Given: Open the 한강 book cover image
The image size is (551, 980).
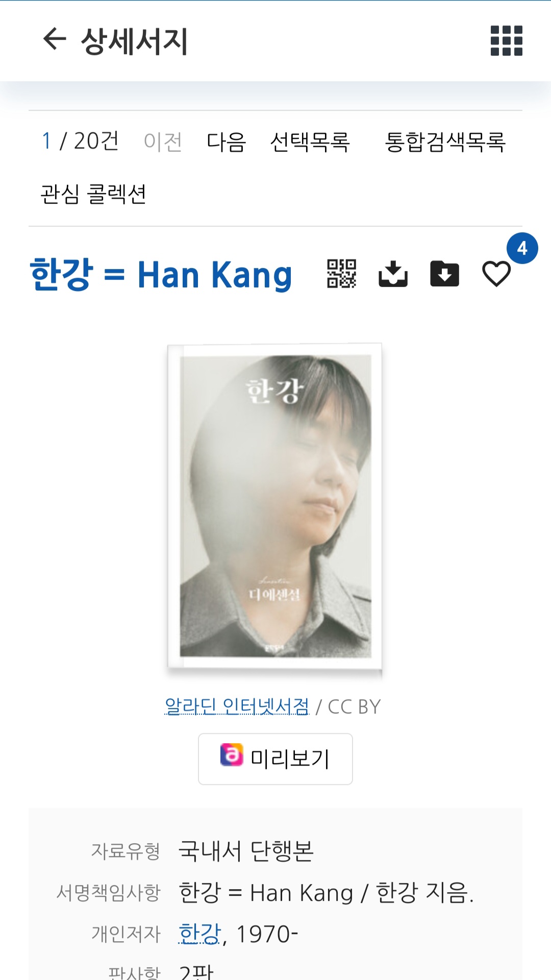Looking at the screenshot, I should click(275, 506).
